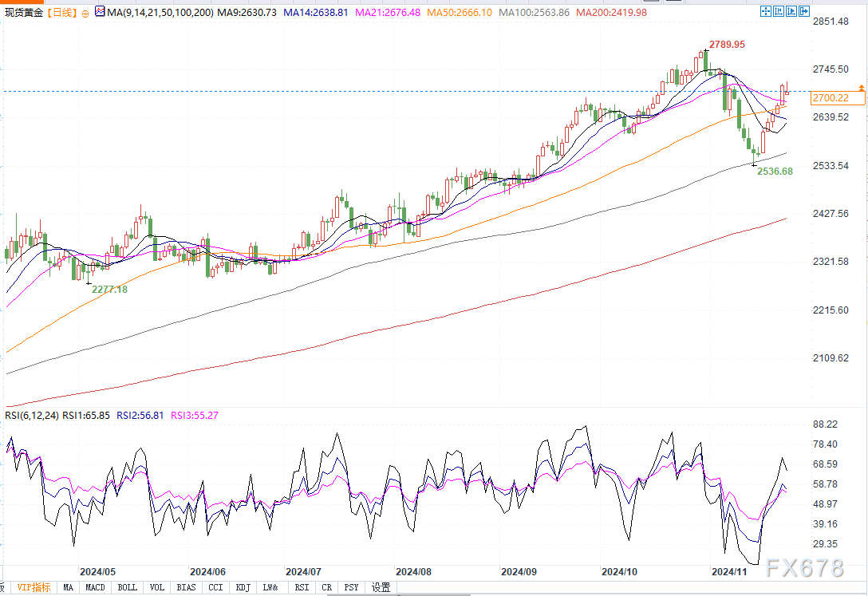Click the orange arrow marker above price tag
The height and width of the screenshot is (596, 868).
[x=861, y=86]
